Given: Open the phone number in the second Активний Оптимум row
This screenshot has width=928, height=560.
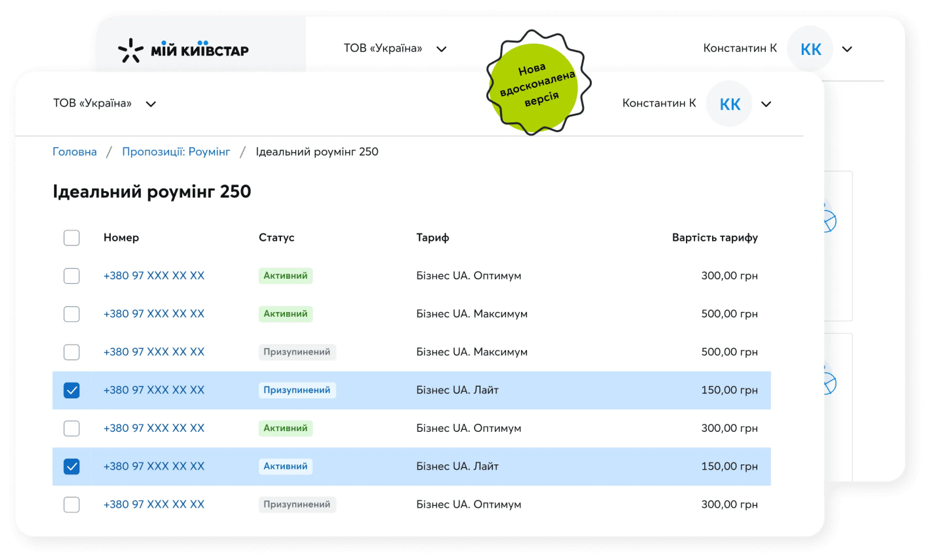Looking at the screenshot, I should (x=154, y=428).
